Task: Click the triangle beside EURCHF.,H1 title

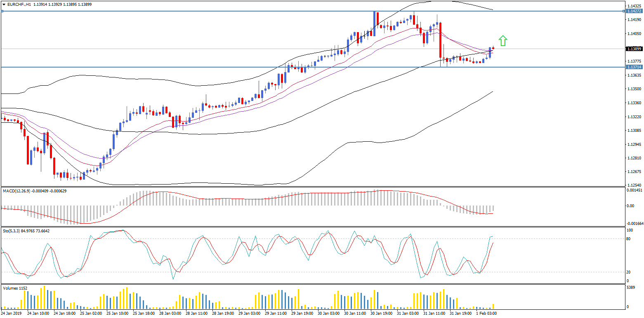Action: [x=4, y=4]
